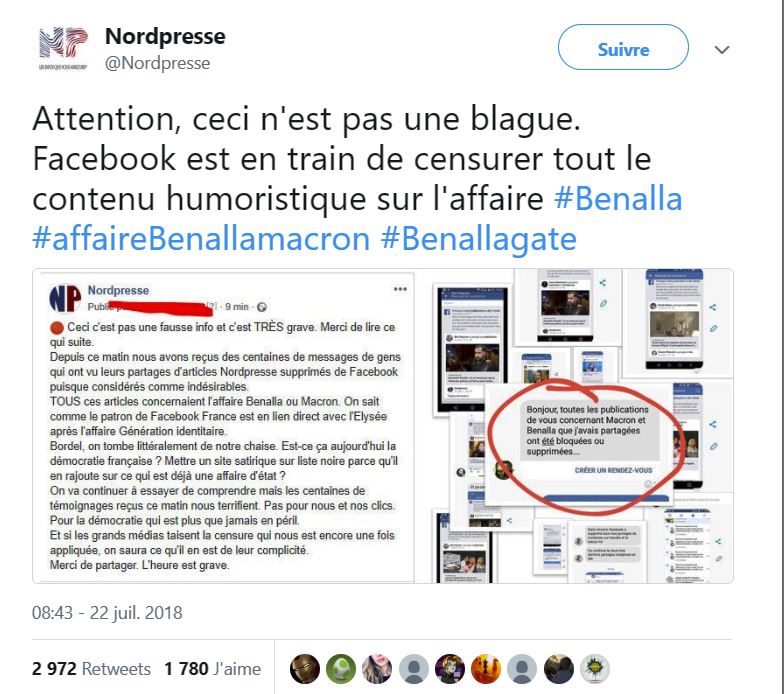Viewport: 784px width, 694px height.
Task: Click the woman with pink hair avatar
Action: (377, 668)
